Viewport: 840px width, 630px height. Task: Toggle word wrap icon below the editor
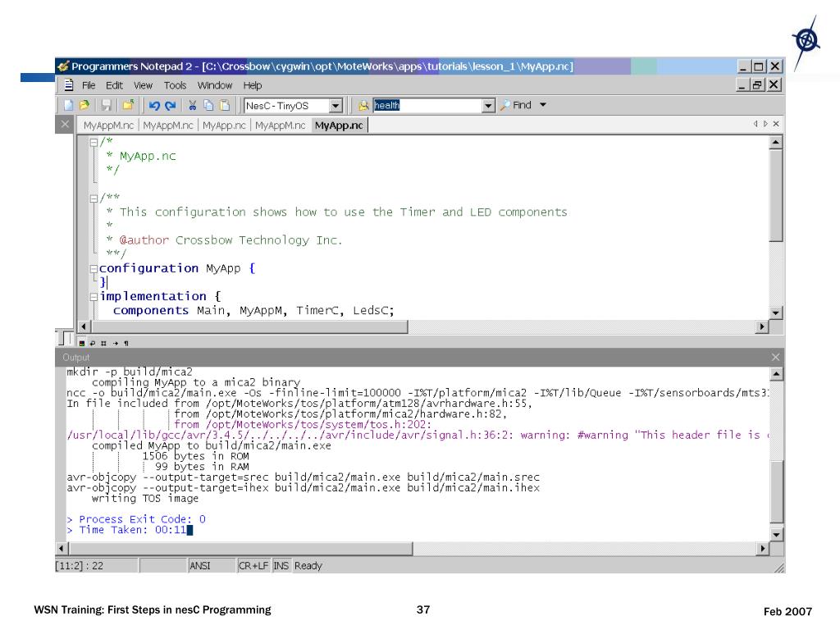point(92,344)
